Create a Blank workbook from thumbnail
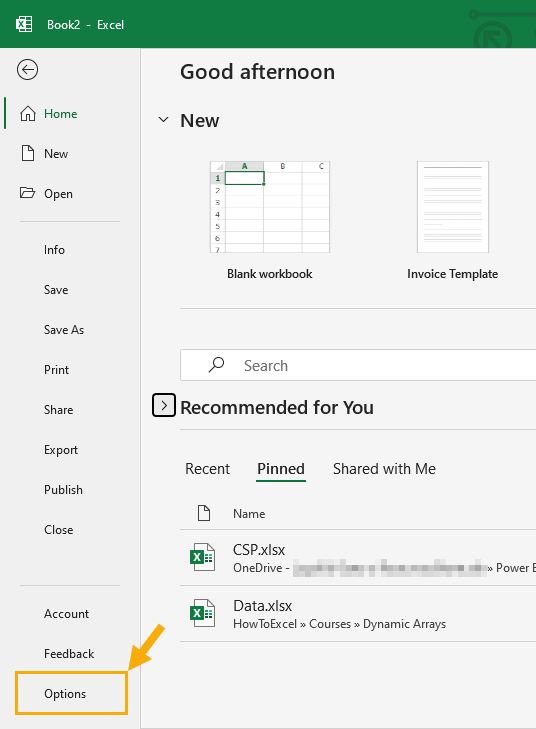Viewport: 536px width, 729px height. [270, 207]
